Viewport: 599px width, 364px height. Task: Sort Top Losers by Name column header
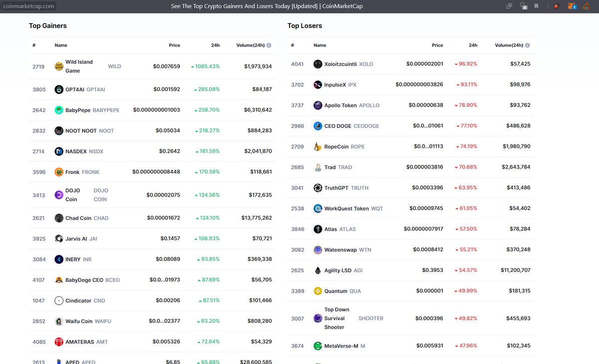[320, 45]
